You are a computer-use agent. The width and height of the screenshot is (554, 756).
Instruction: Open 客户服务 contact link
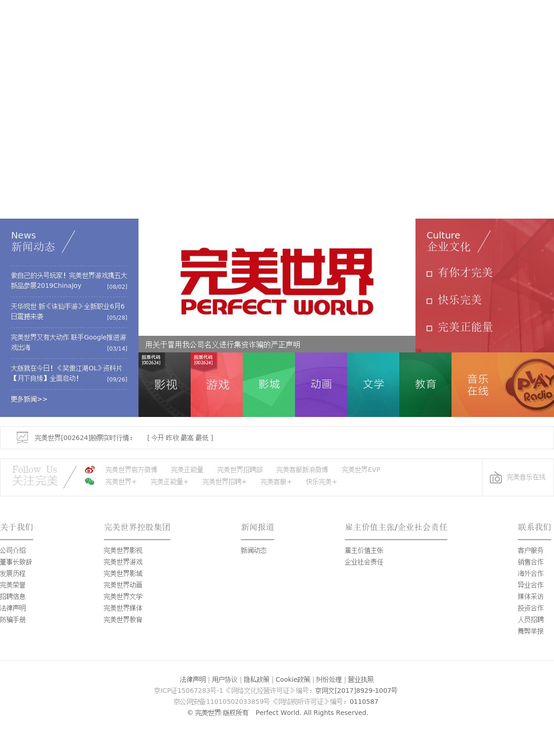(531, 550)
